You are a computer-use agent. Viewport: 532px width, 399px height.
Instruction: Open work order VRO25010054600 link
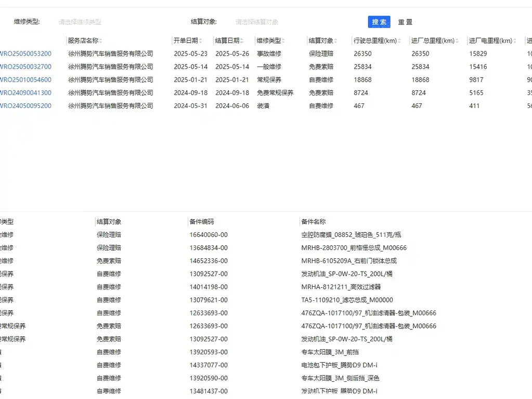(x=25, y=79)
